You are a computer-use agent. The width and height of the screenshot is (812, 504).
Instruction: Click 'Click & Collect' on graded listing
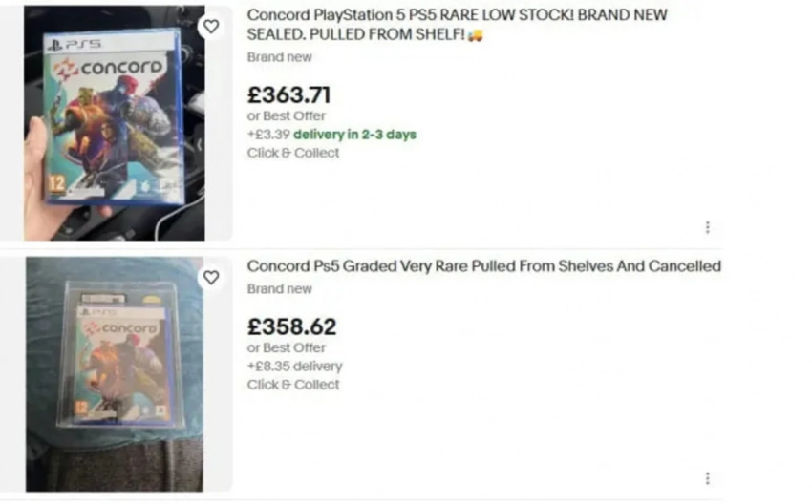(292, 385)
